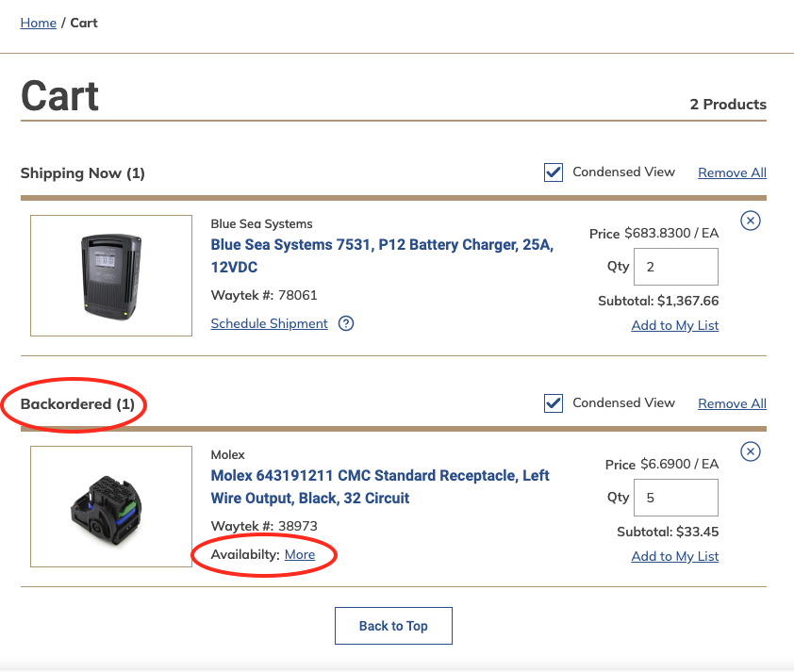Remove All items in Backordered

[732, 402]
